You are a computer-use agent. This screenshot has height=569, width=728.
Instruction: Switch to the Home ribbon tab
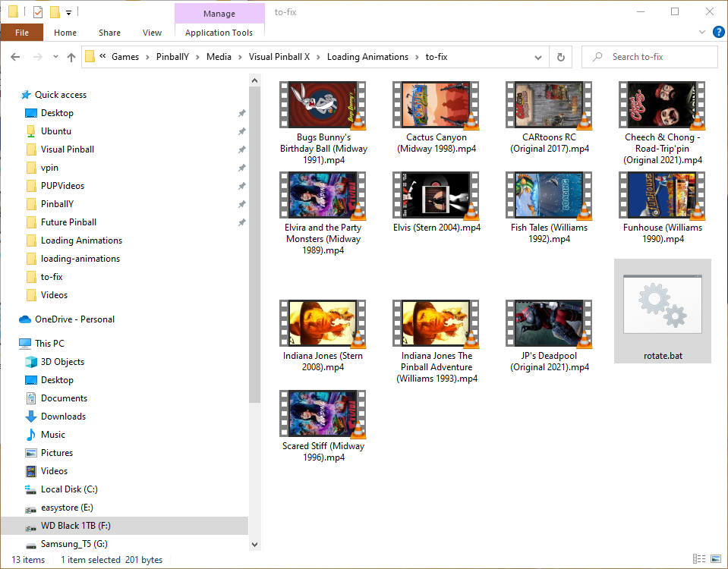[x=65, y=33]
